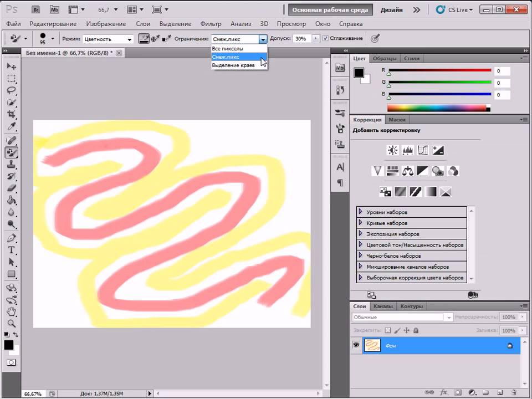The height and width of the screenshot is (399, 532).
Task: Click the Дизайн workspace button
Action: click(391, 9)
